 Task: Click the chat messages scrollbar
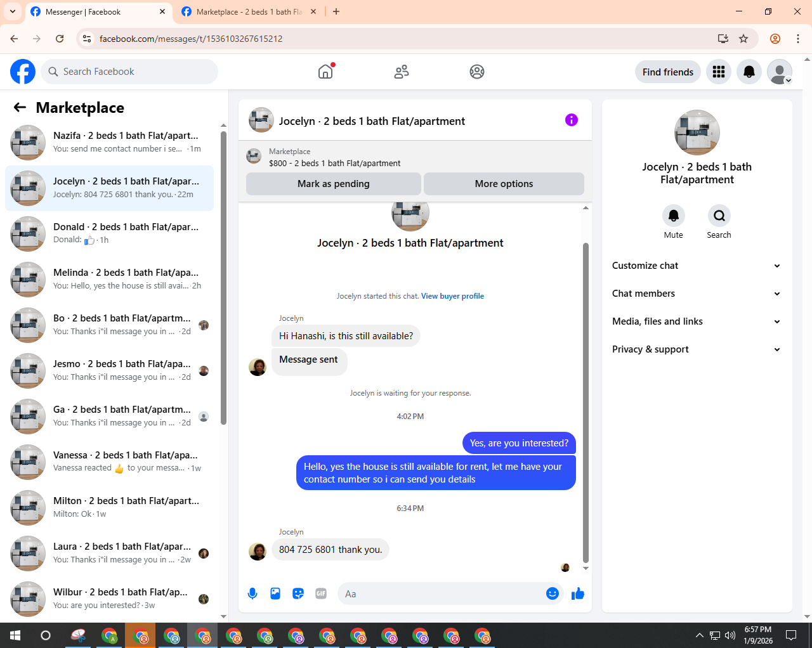586,403
